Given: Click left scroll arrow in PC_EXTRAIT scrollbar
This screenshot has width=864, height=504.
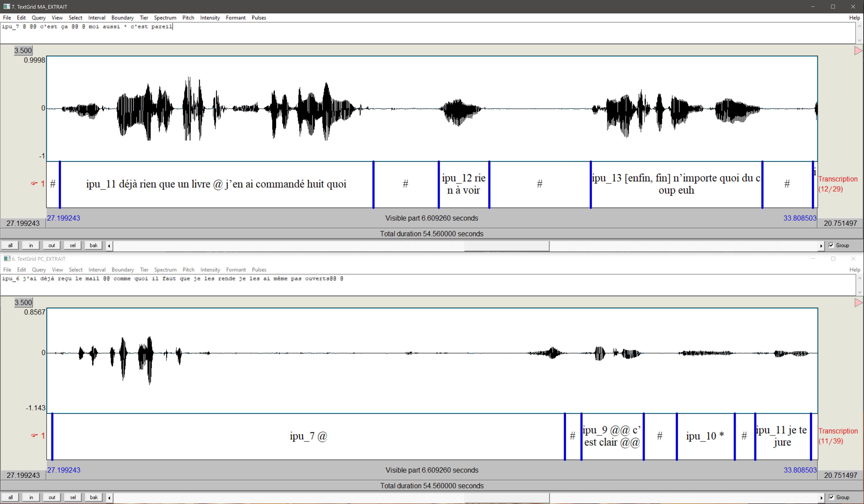Looking at the screenshot, I should 109,498.
